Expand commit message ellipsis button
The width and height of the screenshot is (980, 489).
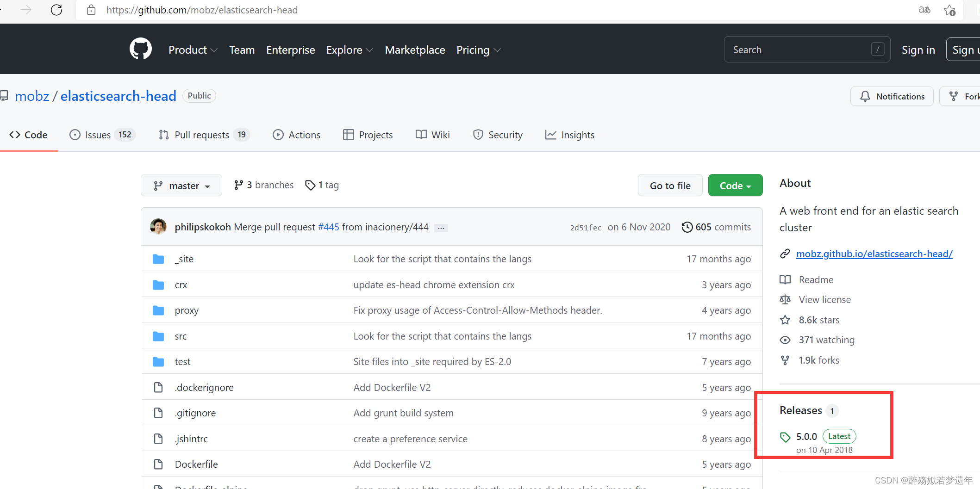(x=441, y=228)
